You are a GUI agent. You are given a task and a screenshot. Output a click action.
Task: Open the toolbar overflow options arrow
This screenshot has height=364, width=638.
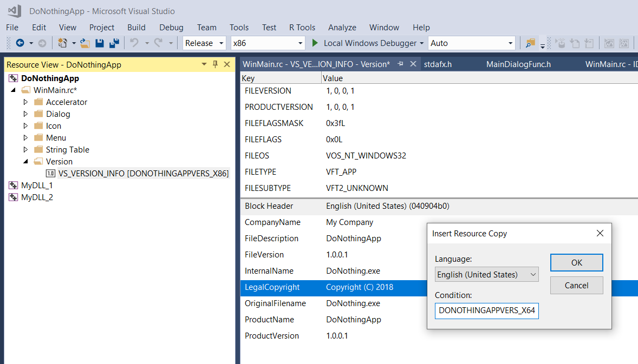point(542,47)
